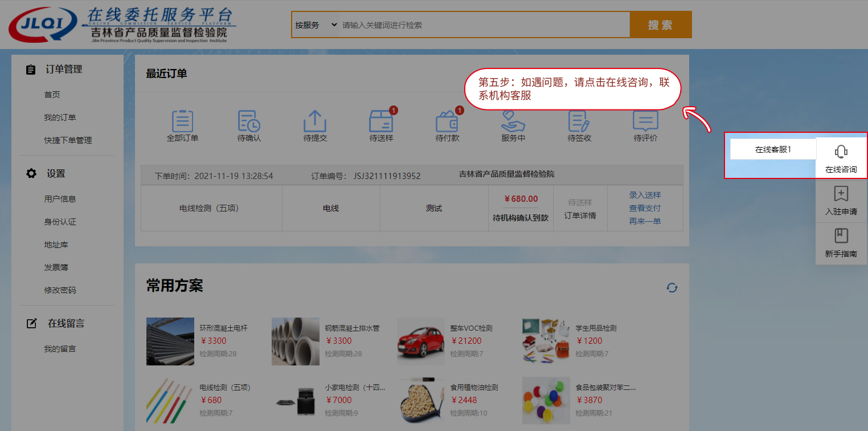Click the 待评价 review icon
Viewport: 868px width, 431px height.
(x=645, y=121)
